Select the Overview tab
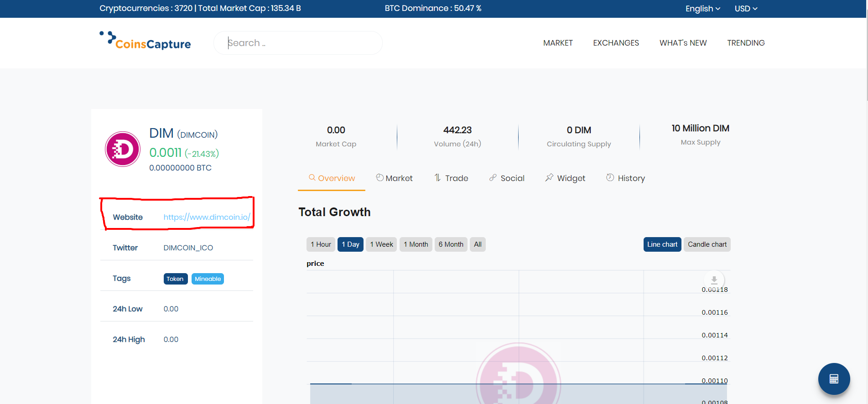 click(332, 178)
